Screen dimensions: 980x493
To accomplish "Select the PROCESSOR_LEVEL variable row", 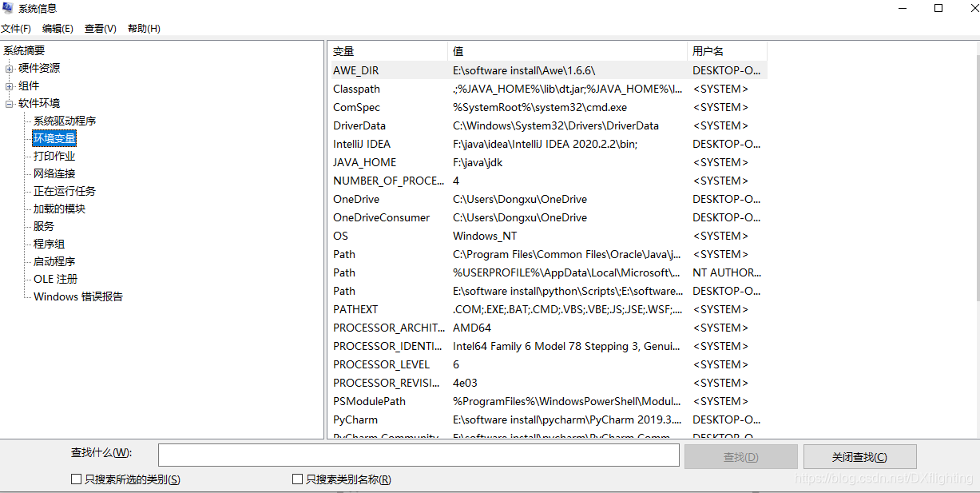I will click(x=549, y=364).
